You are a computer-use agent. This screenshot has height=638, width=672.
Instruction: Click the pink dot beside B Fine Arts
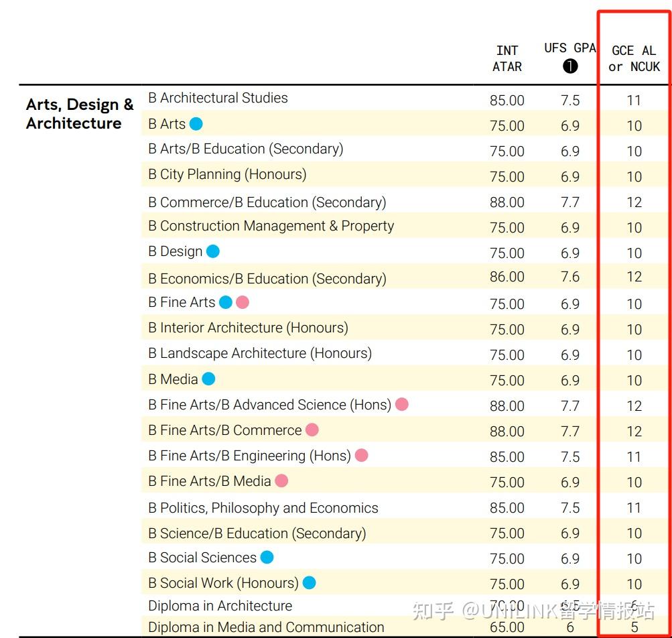(x=243, y=302)
